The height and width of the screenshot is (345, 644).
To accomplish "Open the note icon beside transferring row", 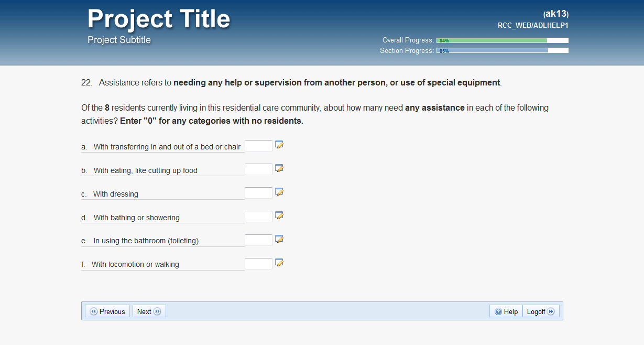I will point(279,145).
